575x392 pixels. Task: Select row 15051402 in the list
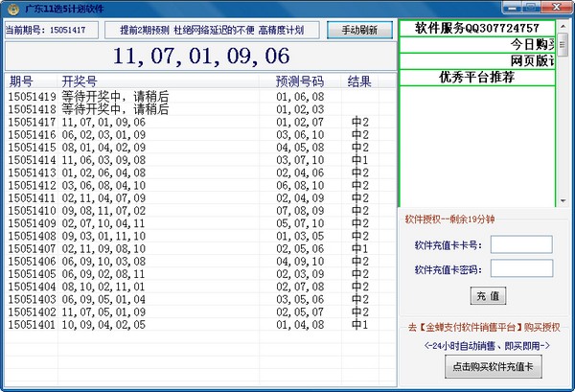point(200,311)
